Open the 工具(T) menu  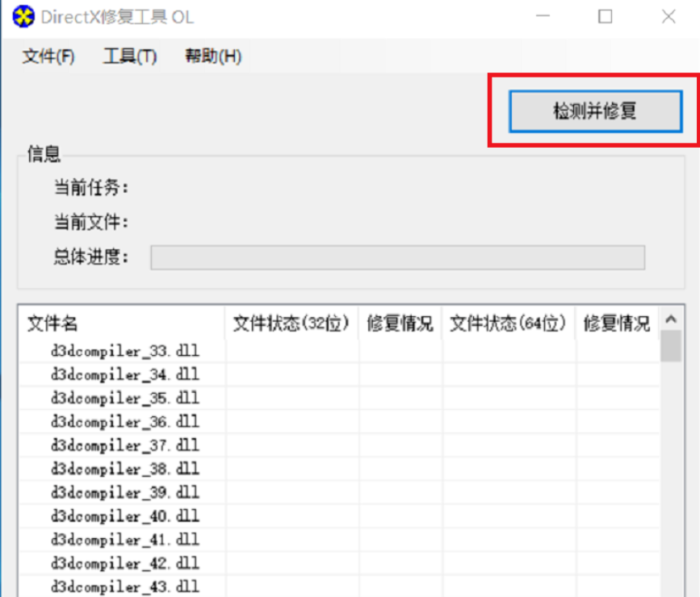coord(129,56)
